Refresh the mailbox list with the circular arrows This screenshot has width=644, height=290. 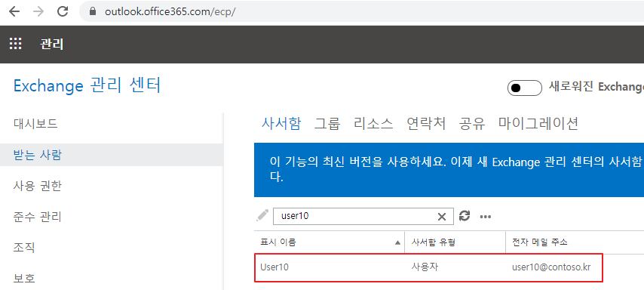click(465, 215)
